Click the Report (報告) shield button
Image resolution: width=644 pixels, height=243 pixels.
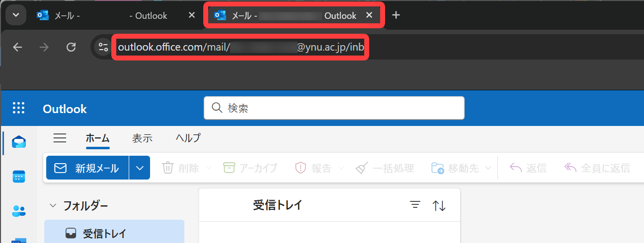(313, 168)
